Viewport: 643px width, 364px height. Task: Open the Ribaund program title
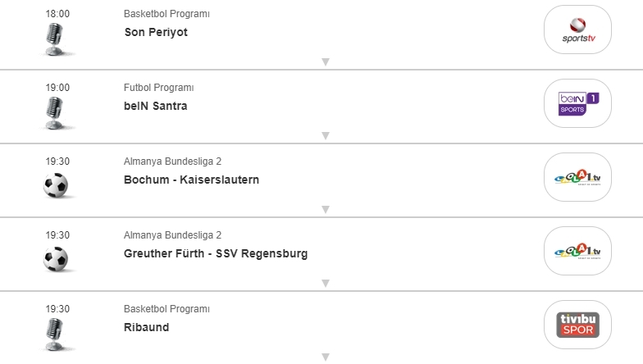[145, 327]
